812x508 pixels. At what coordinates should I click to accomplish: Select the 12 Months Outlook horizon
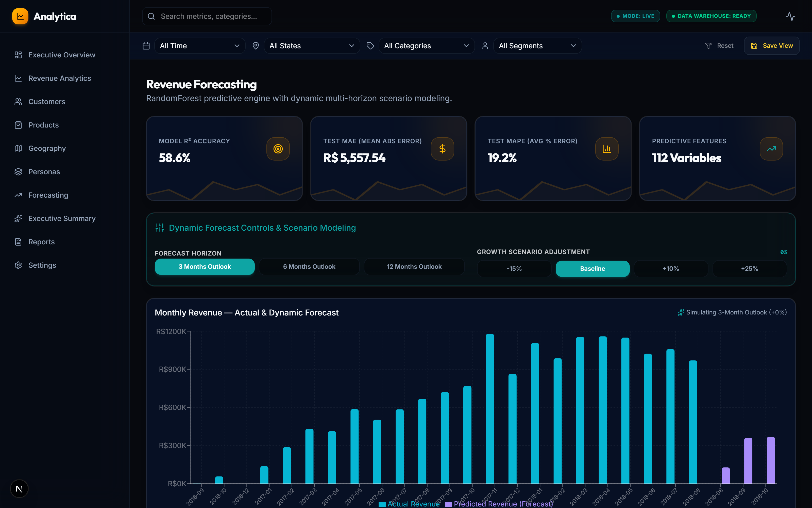[414, 266]
